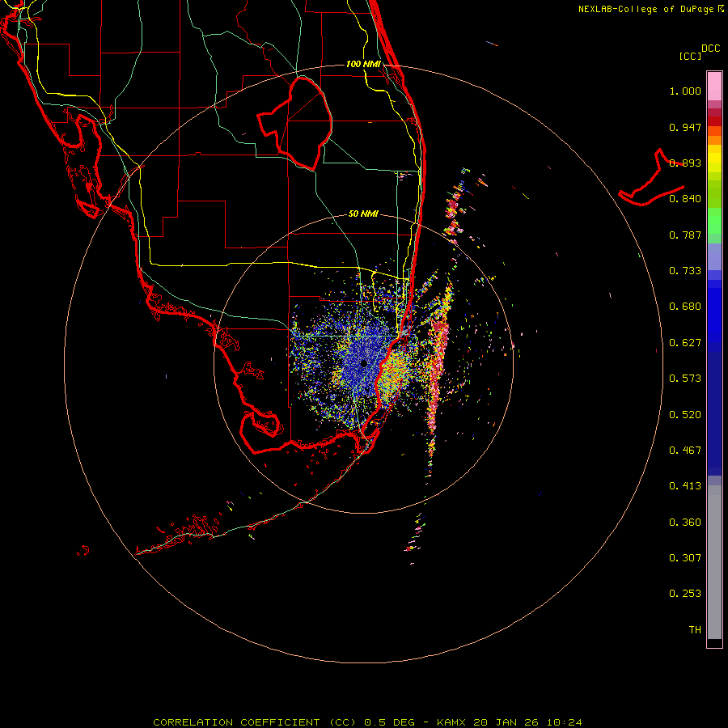Viewport: 728px width, 728px height.
Task: Click the '50 NMI' range ring label
Action: tap(363, 214)
